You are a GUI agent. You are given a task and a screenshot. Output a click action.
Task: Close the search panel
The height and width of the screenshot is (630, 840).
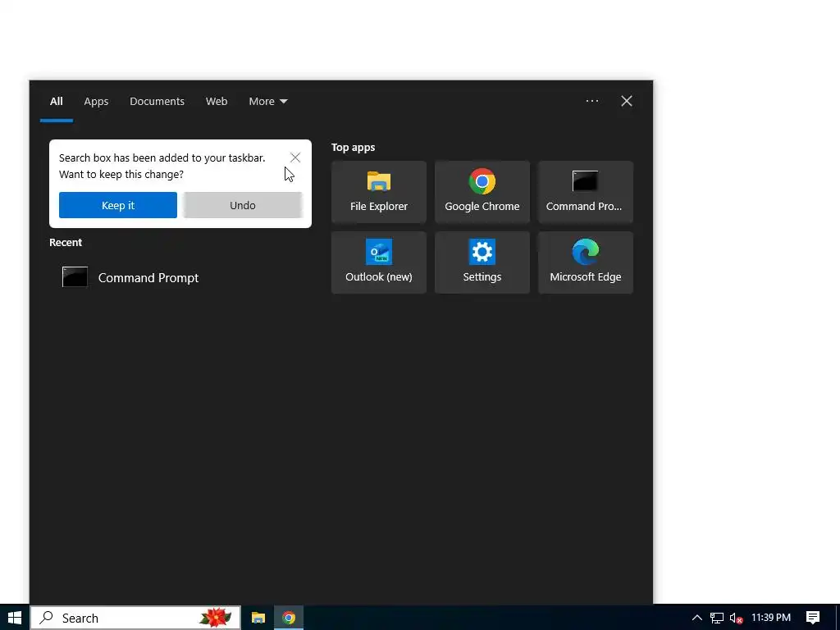[x=626, y=101]
